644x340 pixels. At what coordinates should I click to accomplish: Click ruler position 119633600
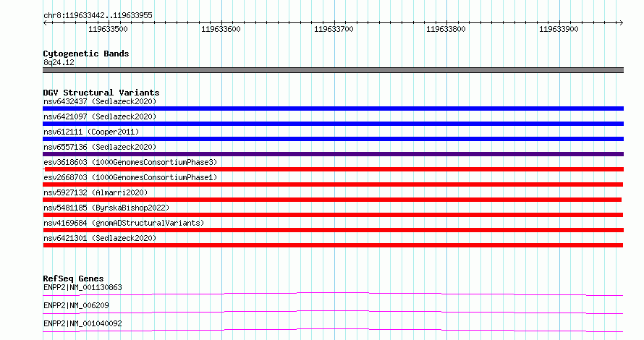pos(221,29)
